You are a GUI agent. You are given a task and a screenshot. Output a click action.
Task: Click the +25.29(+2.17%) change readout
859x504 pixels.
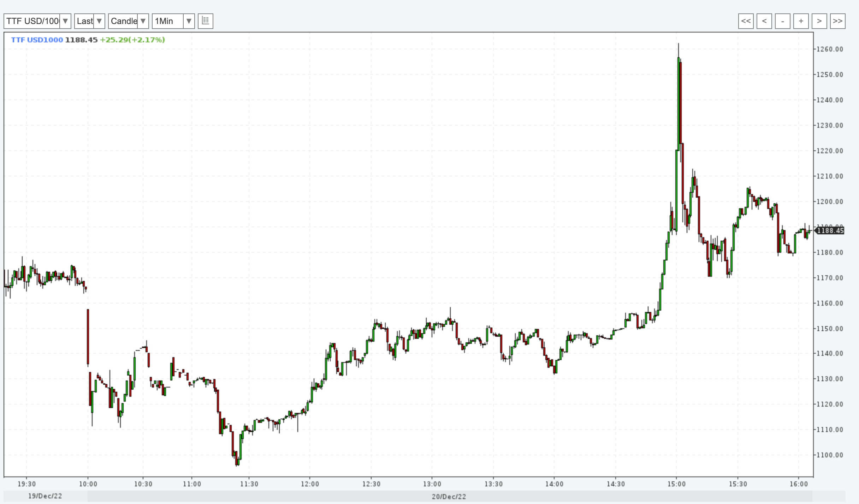(132, 40)
